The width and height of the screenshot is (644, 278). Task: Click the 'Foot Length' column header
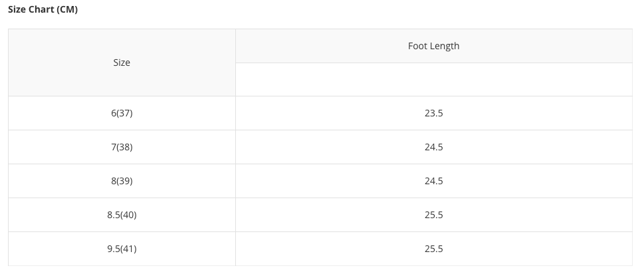pyautogui.click(x=433, y=46)
